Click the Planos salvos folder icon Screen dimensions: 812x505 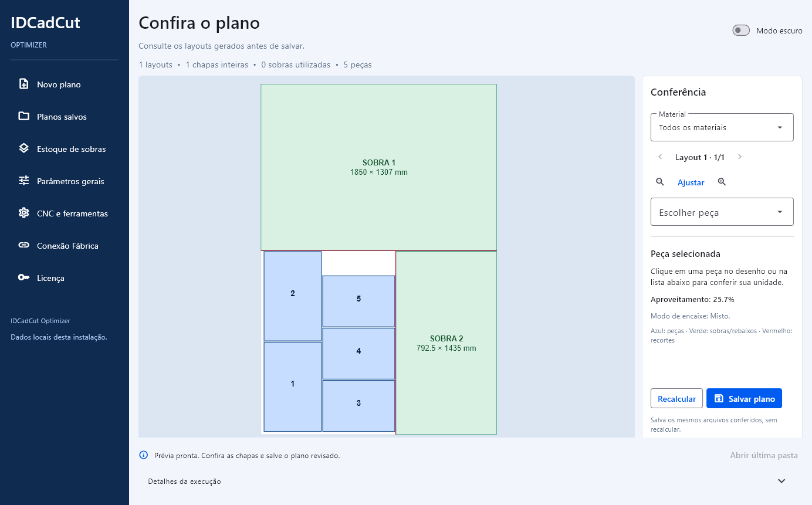pyautogui.click(x=23, y=116)
